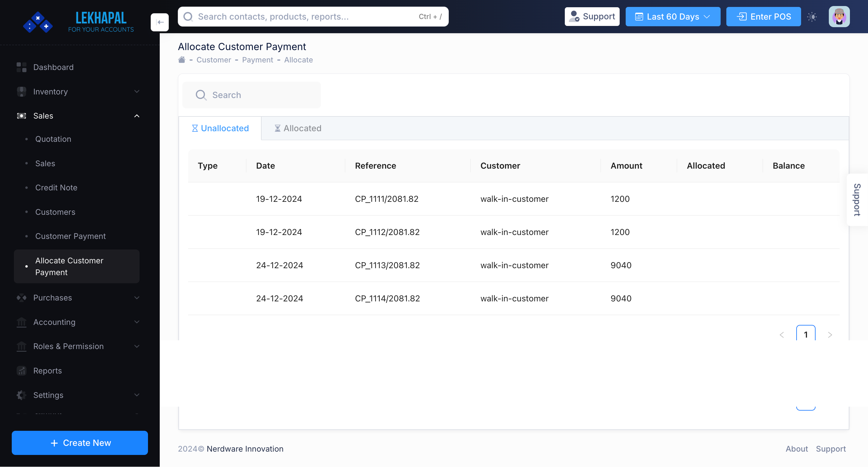Collapse the sidebar using the arrow button
The width and height of the screenshot is (868, 467).
tap(160, 22)
